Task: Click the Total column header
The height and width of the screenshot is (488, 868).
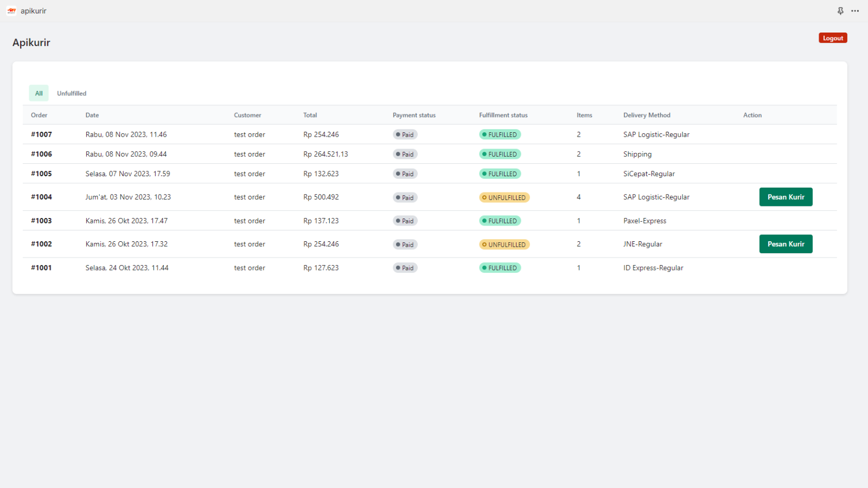Action: 310,115
